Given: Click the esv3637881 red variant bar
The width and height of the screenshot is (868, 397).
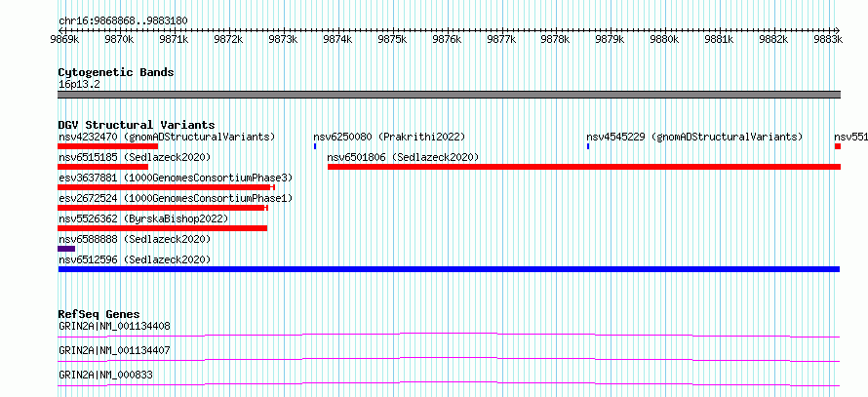Looking at the screenshot, I should coord(166,187).
